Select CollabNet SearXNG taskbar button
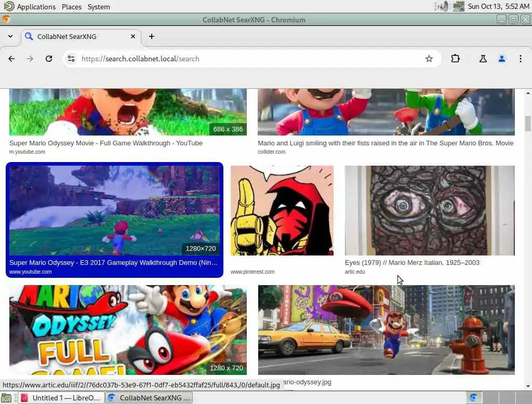 pos(149,398)
